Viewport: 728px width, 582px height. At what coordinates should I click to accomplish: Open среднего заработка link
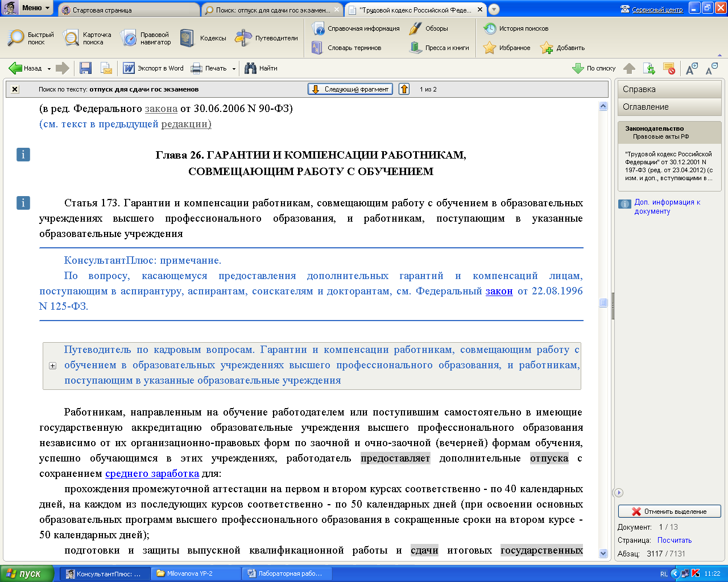click(152, 473)
